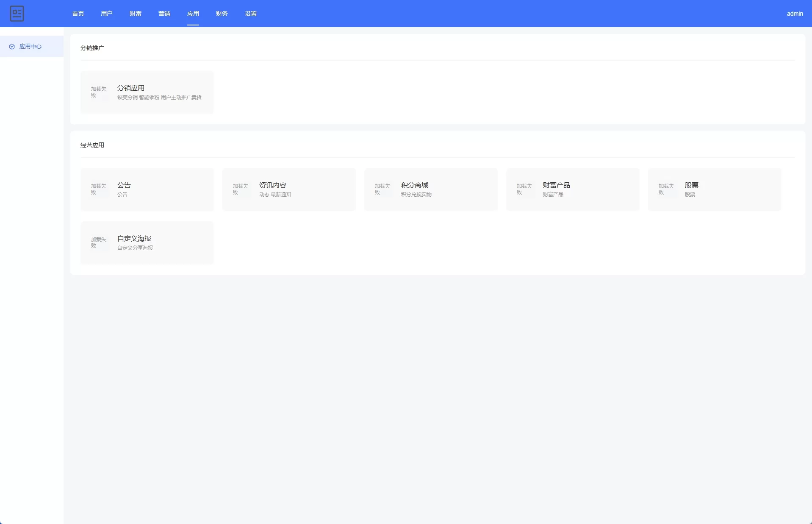This screenshot has width=812, height=524.
Task: Open the 分销应用 app title
Action: point(131,88)
